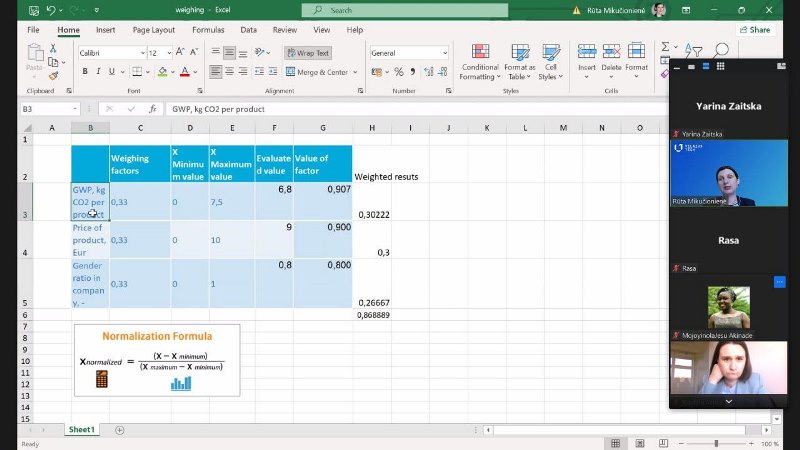Screen dimensions: 800x450
Task: Click the Delete cells icon
Action: coord(611,51)
